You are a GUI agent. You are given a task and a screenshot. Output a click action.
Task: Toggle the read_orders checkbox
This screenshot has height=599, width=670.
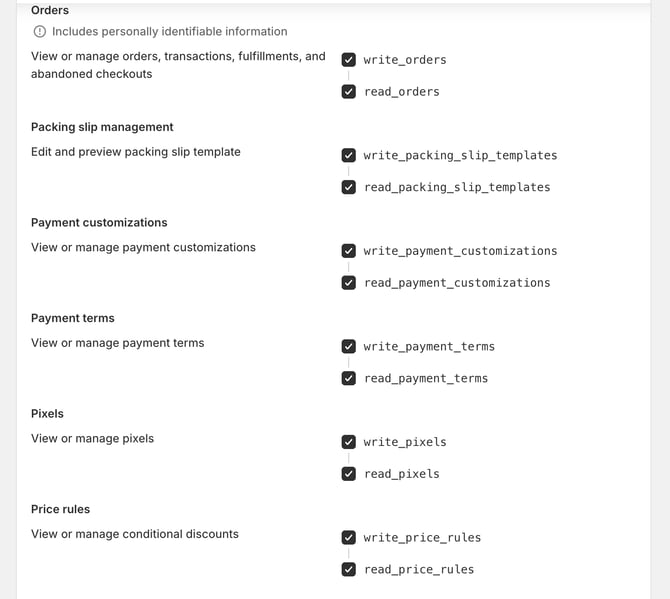pyautogui.click(x=348, y=92)
